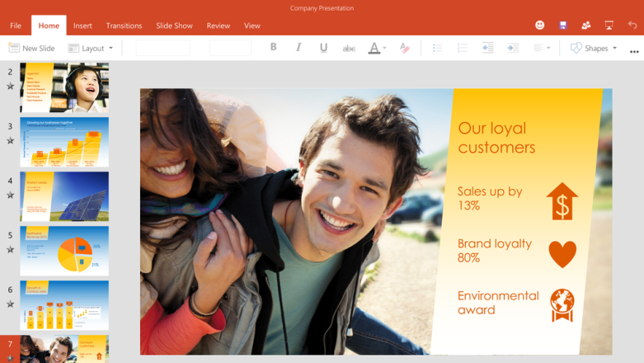Screen dimensions: 644x363
Task: Toggle Underline formatting
Action: tap(323, 48)
